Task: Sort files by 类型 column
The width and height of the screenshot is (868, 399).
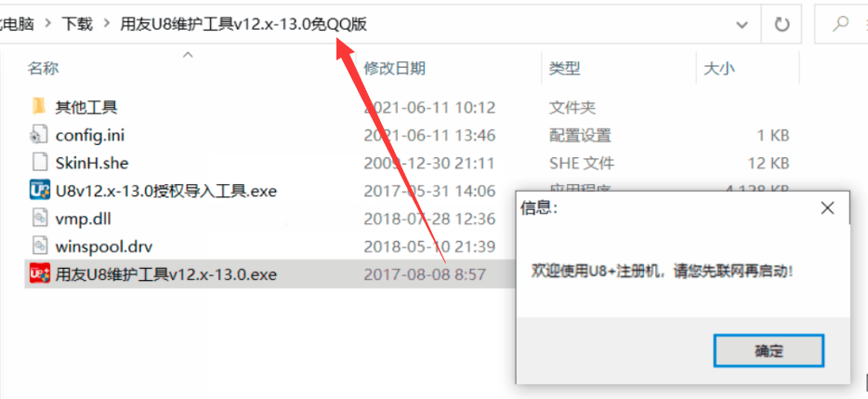Action: [564, 69]
